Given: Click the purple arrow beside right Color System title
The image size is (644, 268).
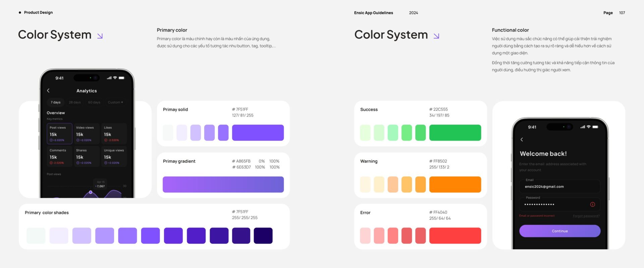Looking at the screenshot, I should coord(436,36).
